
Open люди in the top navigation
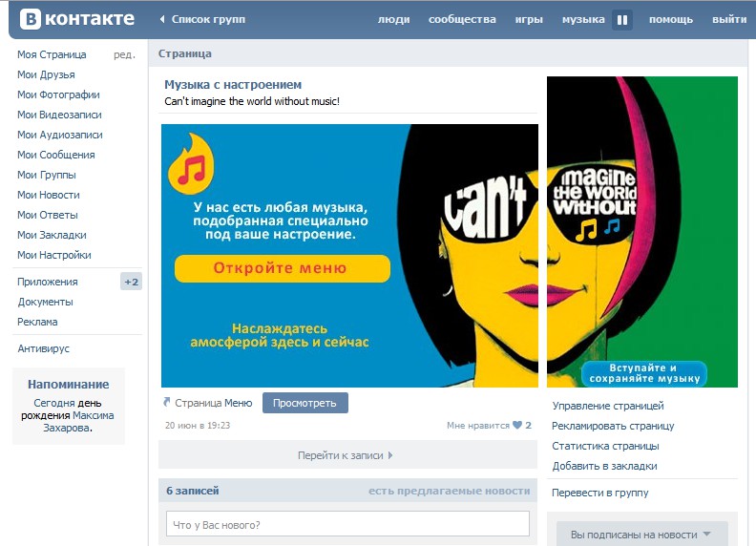(x=393, y=19)
